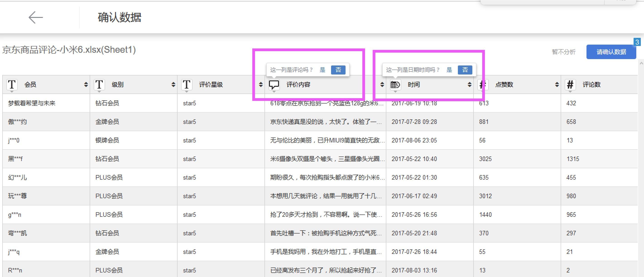Click number type icon of 评论数 column
The height and width of the screenshot is (277, 644).
570,84
